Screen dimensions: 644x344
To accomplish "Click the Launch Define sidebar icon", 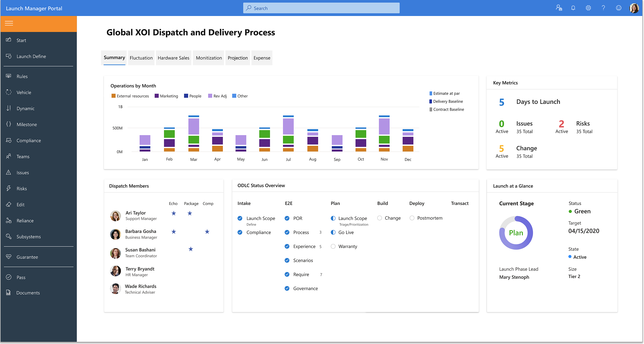I will pyautogui.click(x=9, y=56).
